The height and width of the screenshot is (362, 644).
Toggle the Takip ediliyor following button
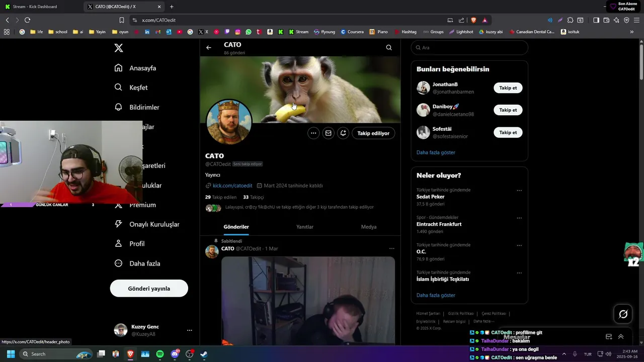pyautogui.click(x=373, y=133)
